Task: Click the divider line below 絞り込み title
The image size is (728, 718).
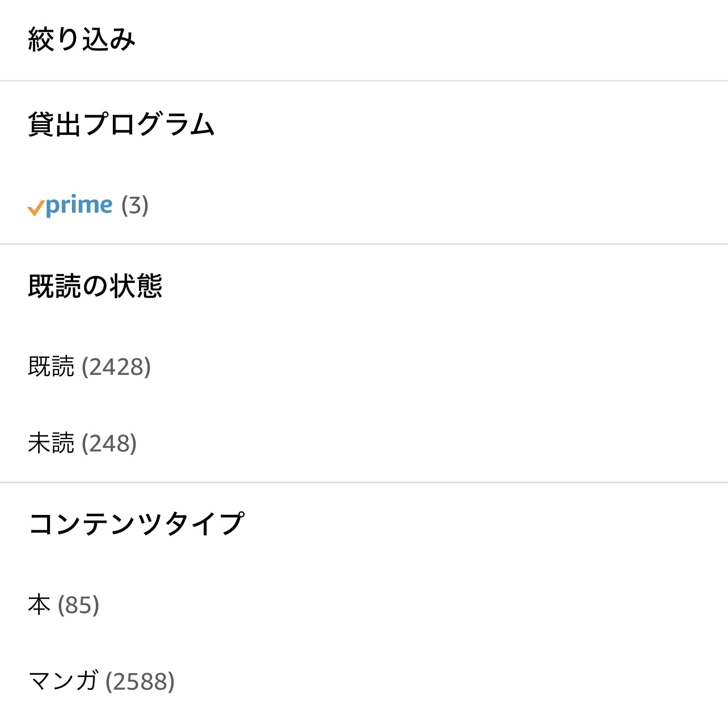Action: (364, 81)
